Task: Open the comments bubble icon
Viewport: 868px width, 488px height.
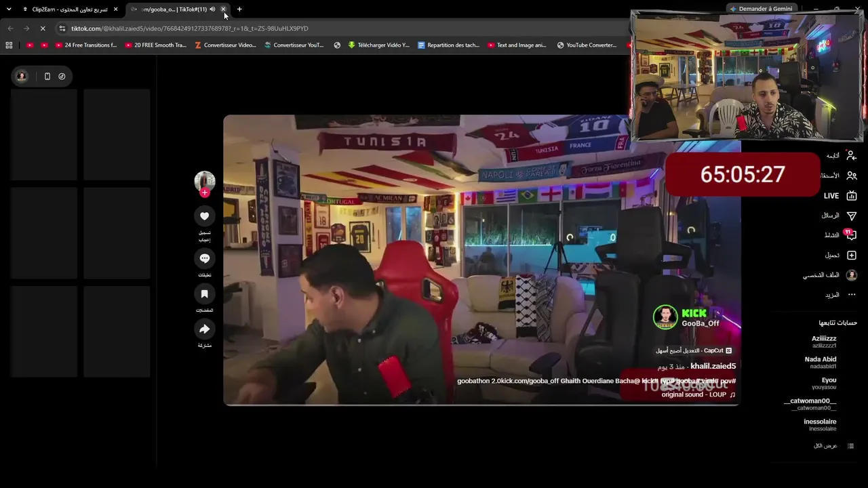Action: coord(204,258)
